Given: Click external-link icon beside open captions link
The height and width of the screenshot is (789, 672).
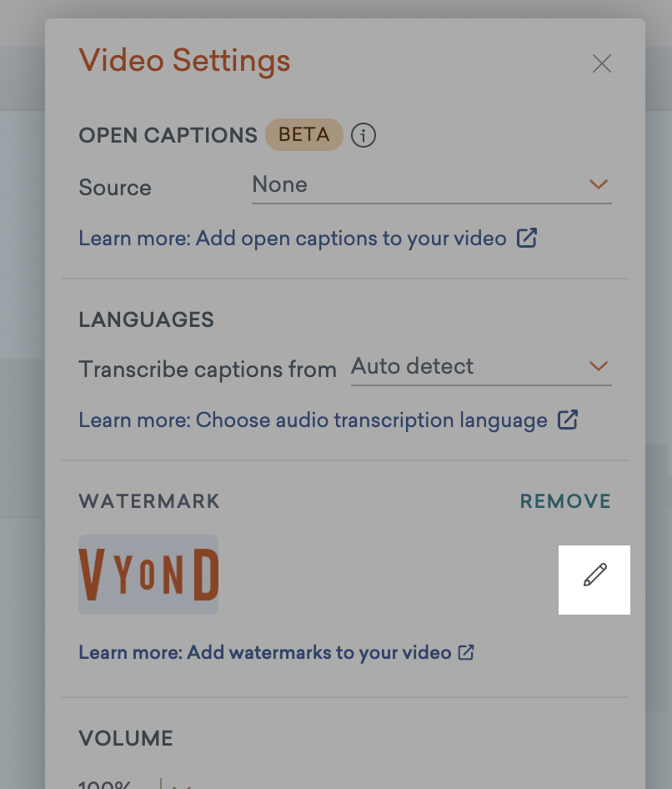Looking at the screenshot, I should coord(527,239).
